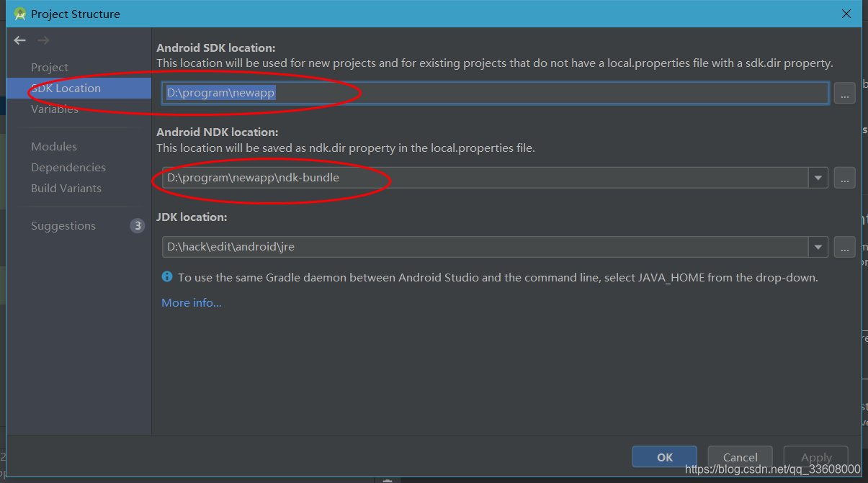
Task: Click the Cancel button
Action: (x=740, y=457)
